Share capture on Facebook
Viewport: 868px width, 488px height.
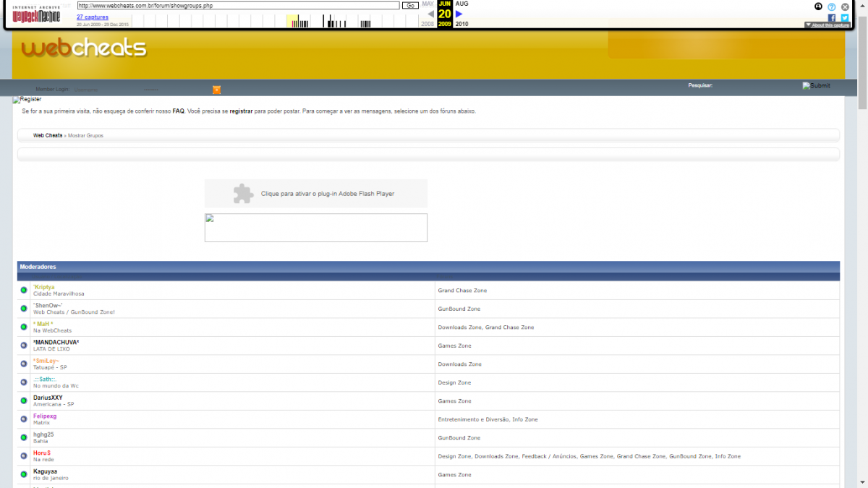pos(832,18)
